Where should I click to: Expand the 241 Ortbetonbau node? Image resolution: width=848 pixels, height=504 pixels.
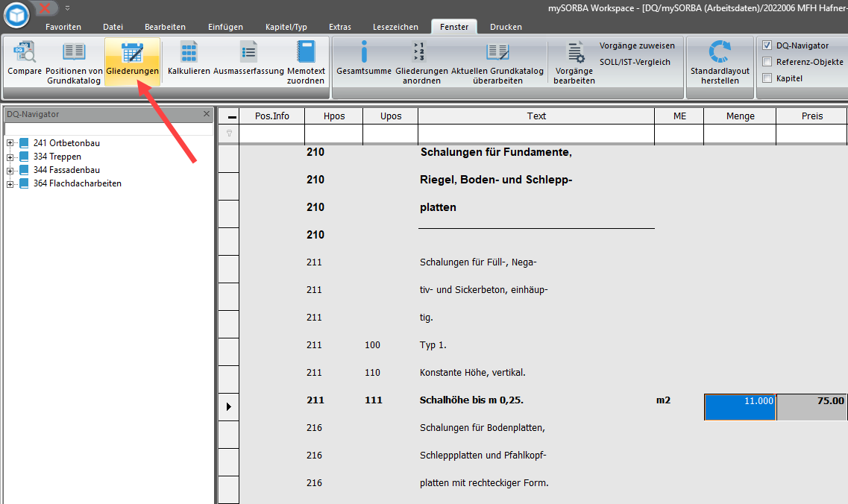point(10,143)
